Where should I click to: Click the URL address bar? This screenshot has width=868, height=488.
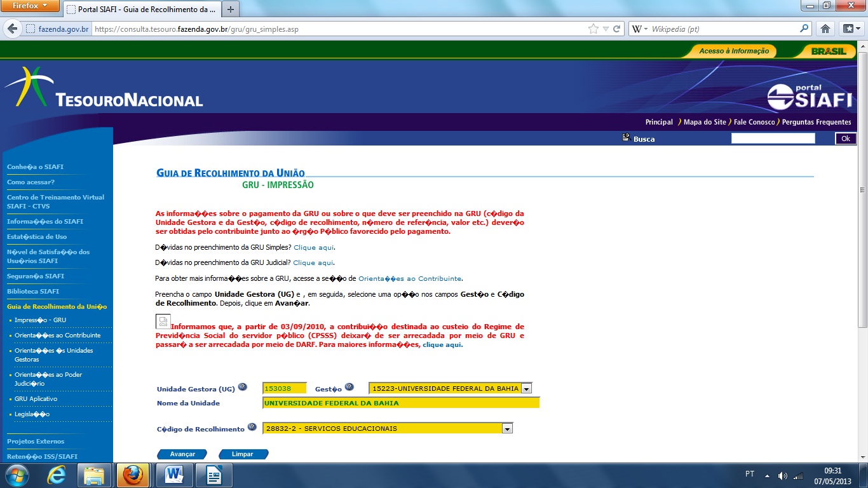[337, 29]
